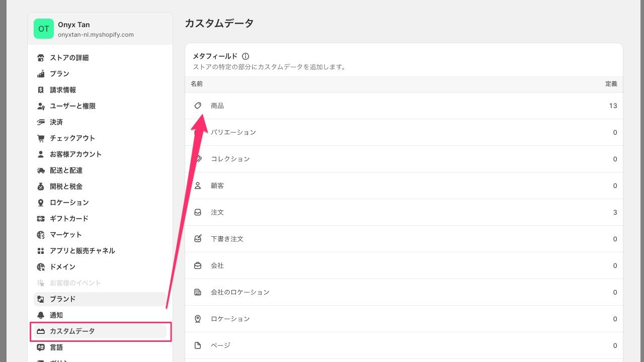The height and width of the screenshot is (362, 644).
Task: Select カスタムデータ in sidebar
Action: [x=100, y=331]
